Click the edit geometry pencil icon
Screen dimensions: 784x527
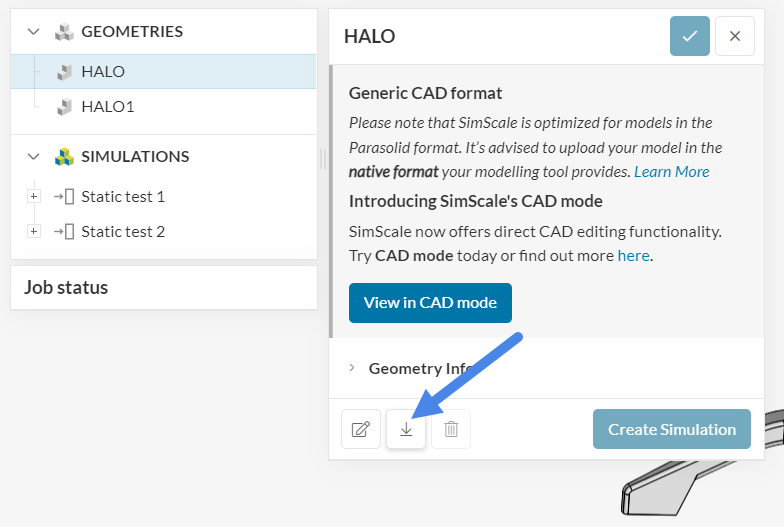360,429
